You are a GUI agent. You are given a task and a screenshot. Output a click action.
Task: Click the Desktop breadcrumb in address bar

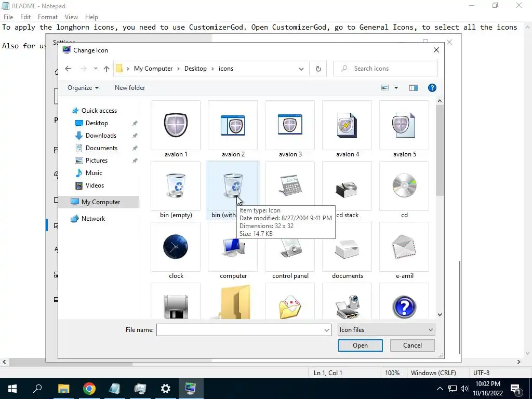tap(195, 69)
